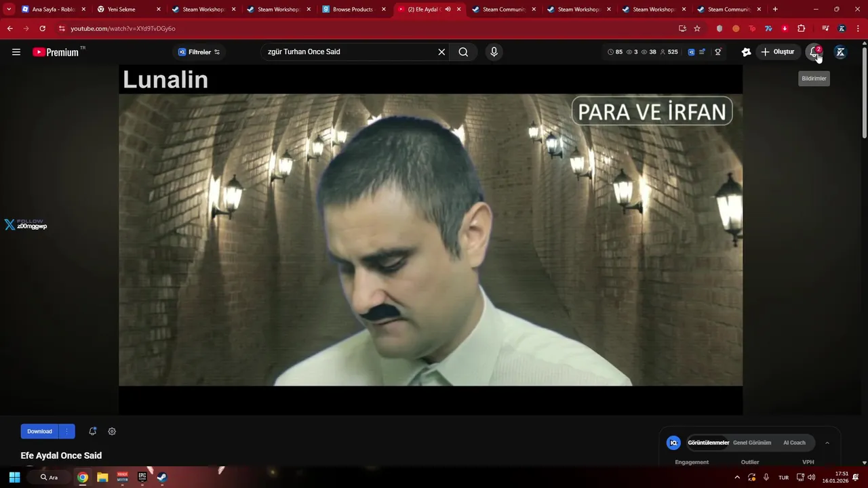The height and width of the screenshot is (488, 868).
Task: Open the list icon with blue dot
Action: point(703,52)
